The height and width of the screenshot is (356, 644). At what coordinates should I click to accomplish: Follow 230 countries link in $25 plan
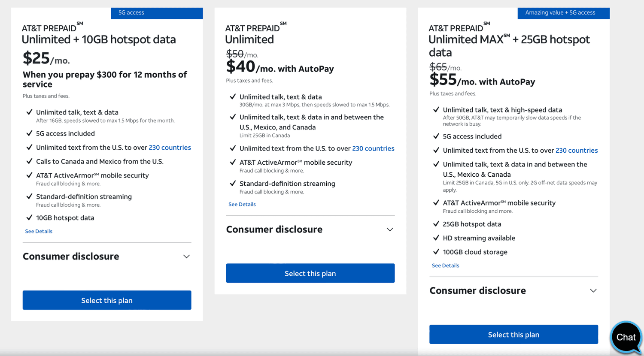(170, 148)
